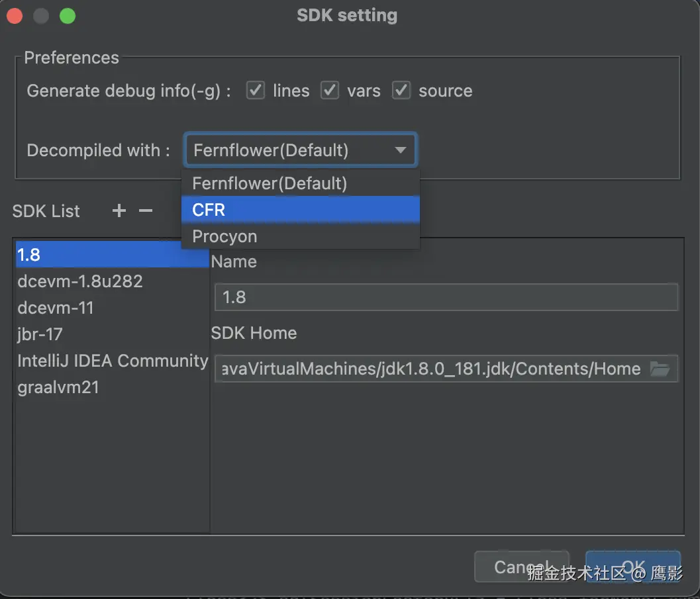
Task: Toggle the lines debug info checkbox
Action: [256, 91]
